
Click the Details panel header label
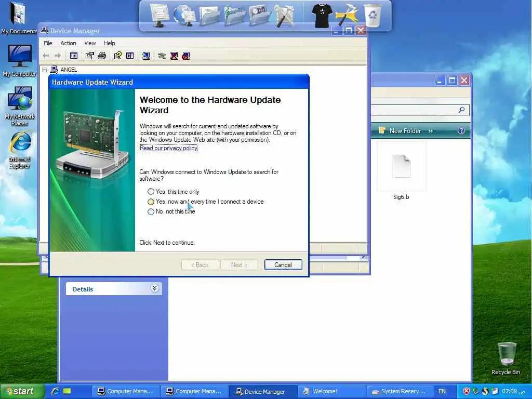(x=83, y=289)
